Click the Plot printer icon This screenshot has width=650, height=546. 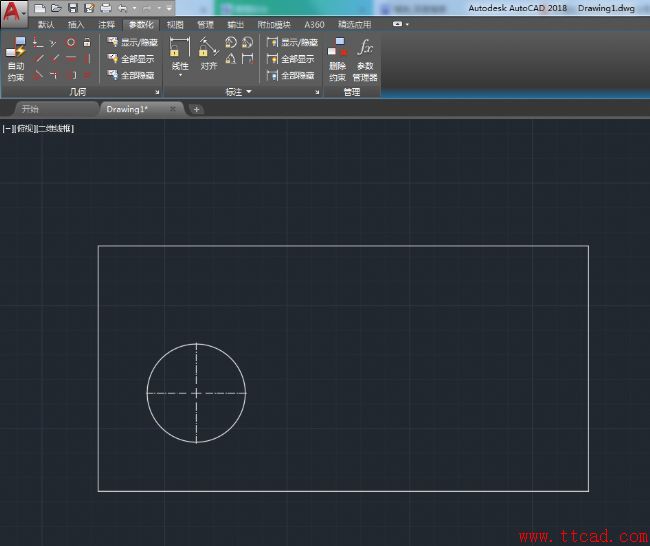[106, 8]
